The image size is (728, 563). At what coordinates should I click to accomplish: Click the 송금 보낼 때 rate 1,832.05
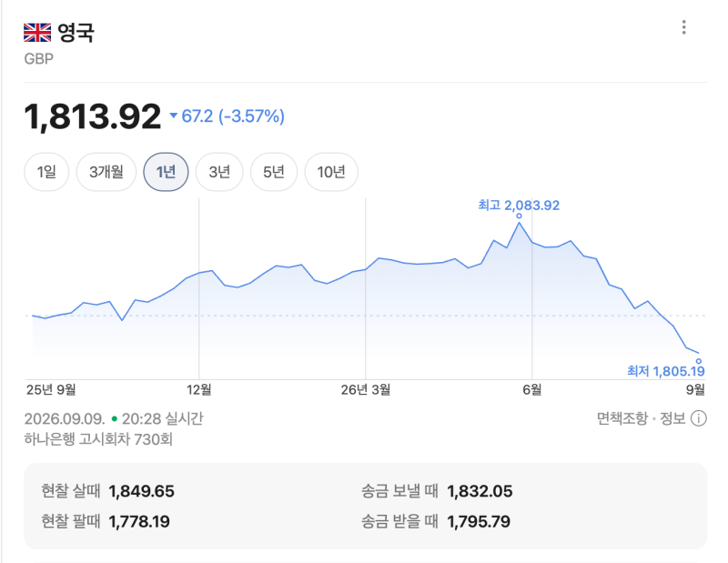[x=480, y=491]
